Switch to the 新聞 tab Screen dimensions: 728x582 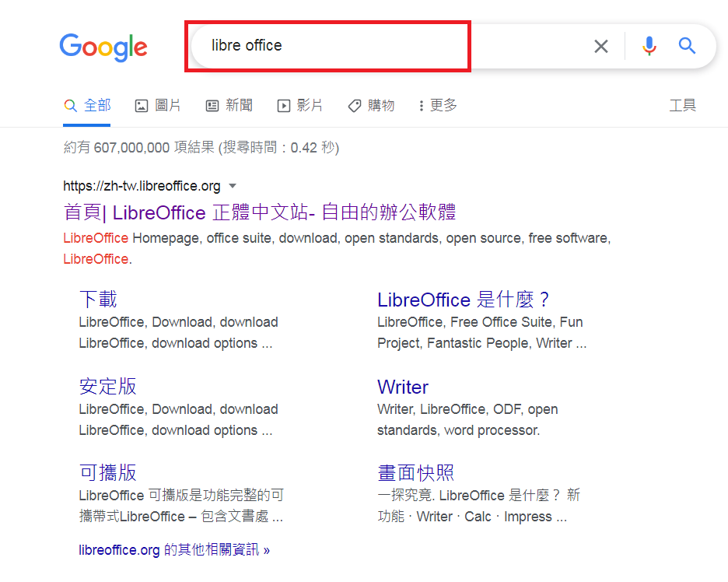229,106
